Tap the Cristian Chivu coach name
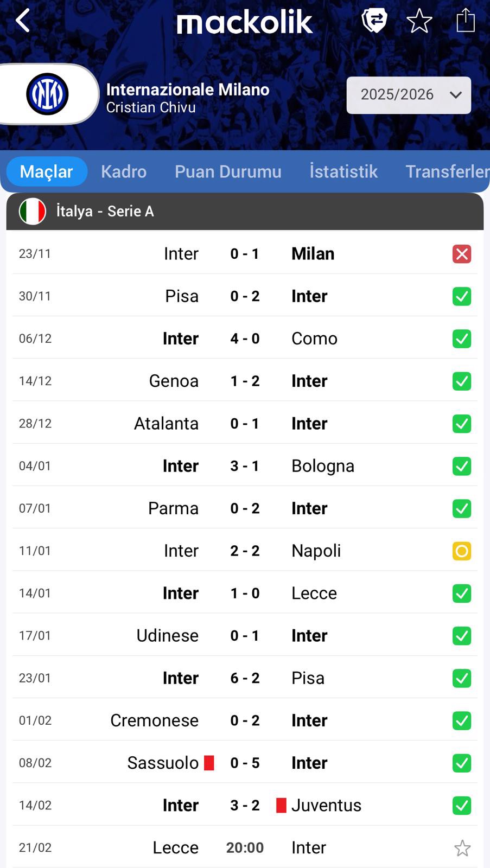This screenshot has width=490, height=868. coord(151,107)
